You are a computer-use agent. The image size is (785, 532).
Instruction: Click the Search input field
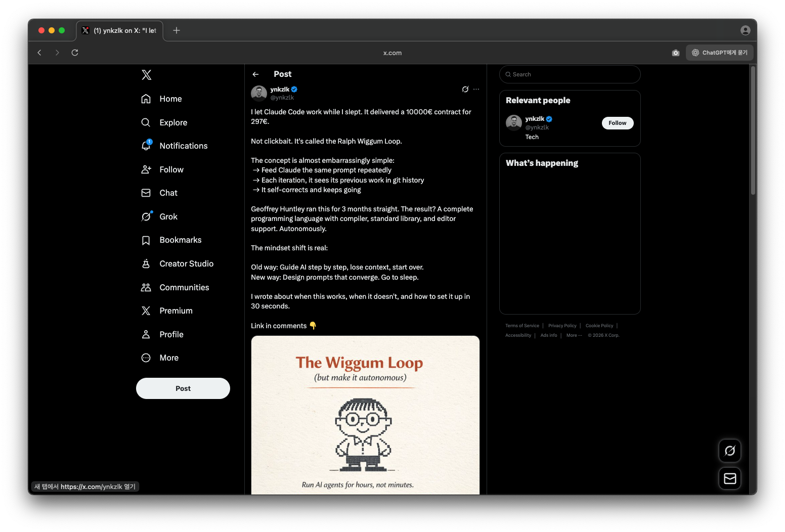(570, 74)
